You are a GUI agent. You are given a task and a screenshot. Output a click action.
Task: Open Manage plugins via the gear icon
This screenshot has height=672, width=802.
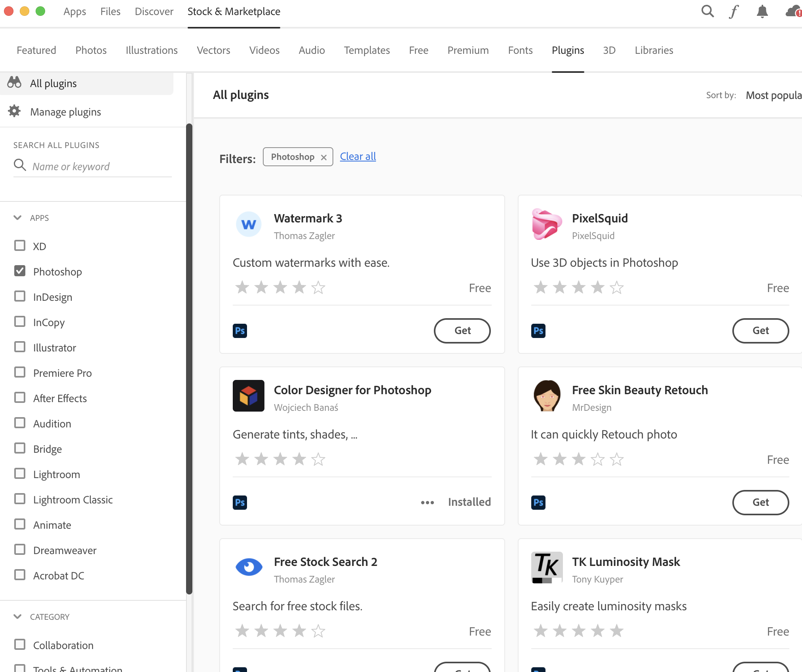(x=14, y=111)
